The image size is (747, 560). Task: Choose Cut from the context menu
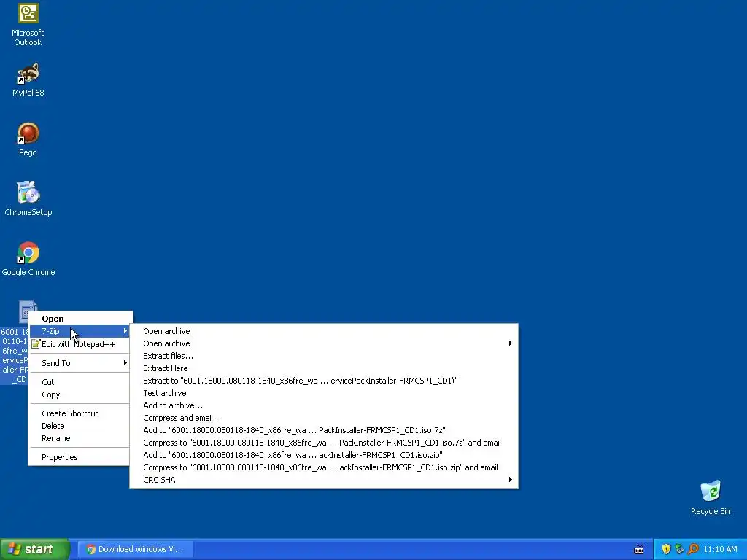[x=80, y=382]
